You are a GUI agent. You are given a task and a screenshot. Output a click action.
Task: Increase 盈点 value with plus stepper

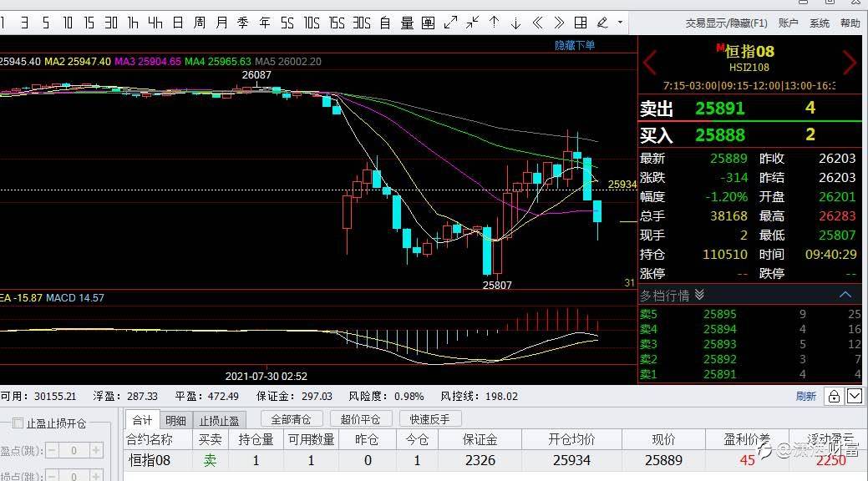(x=96, y=451)
